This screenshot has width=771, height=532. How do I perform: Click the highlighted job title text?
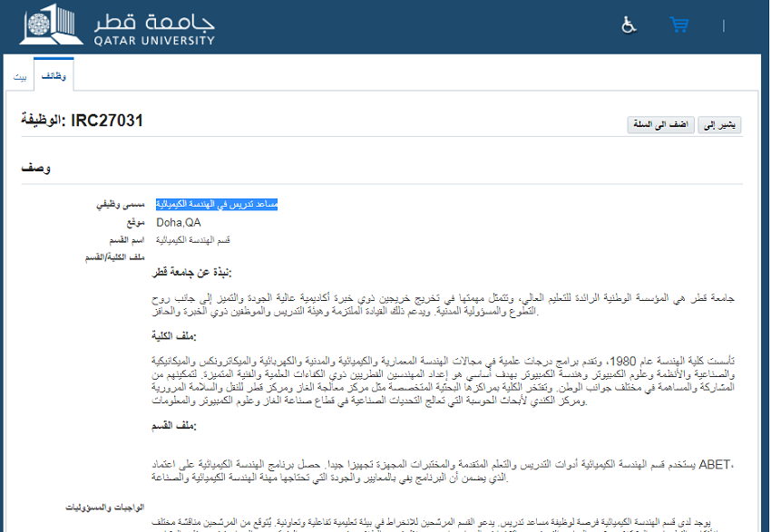217,205
